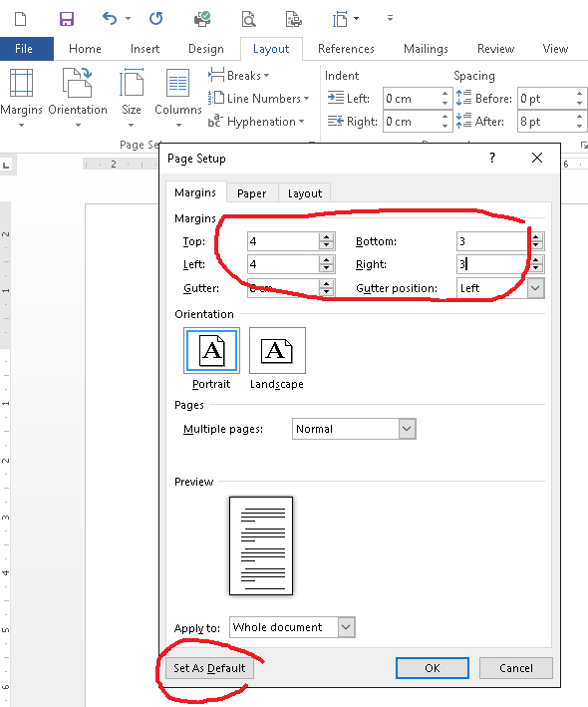Viewport: 588px width, 707px height.
Task: Select the Paper tab in Page Setup
Action: pyautogui.click(x=251, y=193)
